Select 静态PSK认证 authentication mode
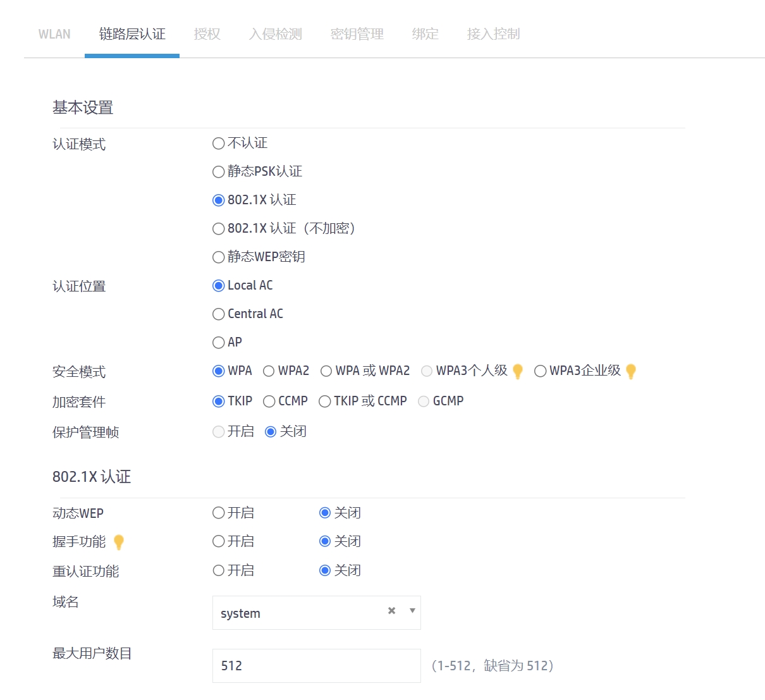 (219, 172)
